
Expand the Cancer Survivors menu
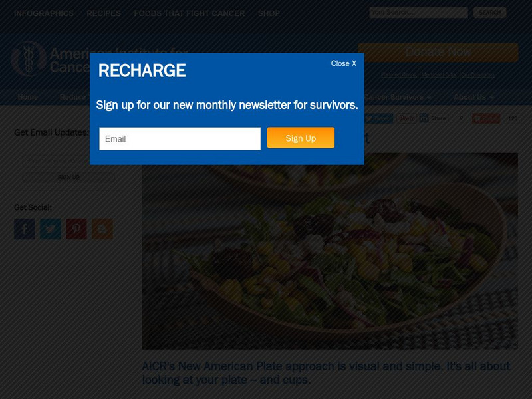point(397,97)
